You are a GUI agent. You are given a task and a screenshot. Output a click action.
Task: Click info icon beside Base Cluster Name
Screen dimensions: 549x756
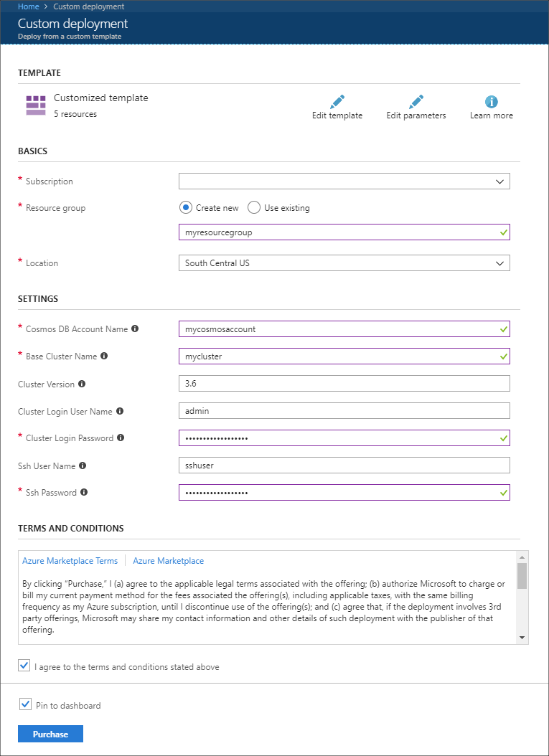coord(104,356)
